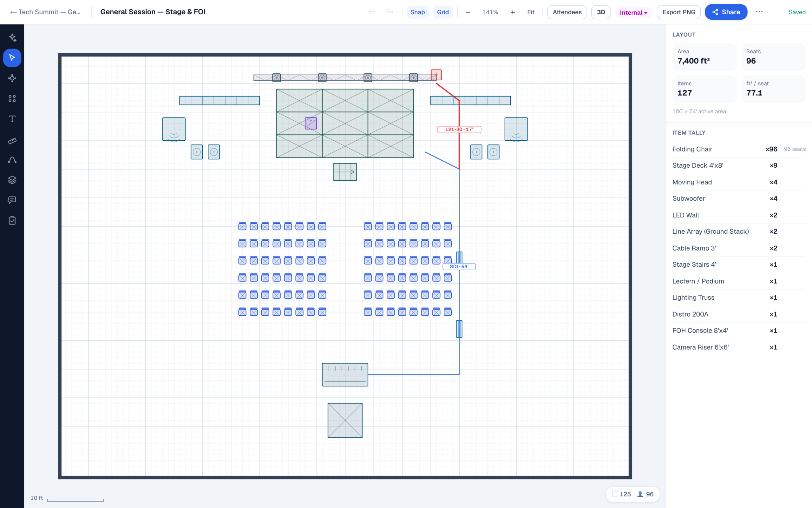This screenshot has height=508, width=812.
Task: Click the redo arrow
Action: [x=390, y=12]
